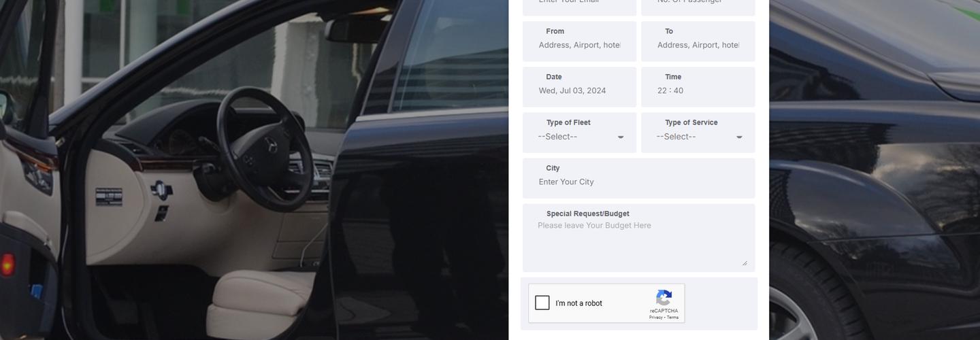Screen dimensions: 980x340
Task: Click the "I'm not a robot" label text
Action: 578,303
